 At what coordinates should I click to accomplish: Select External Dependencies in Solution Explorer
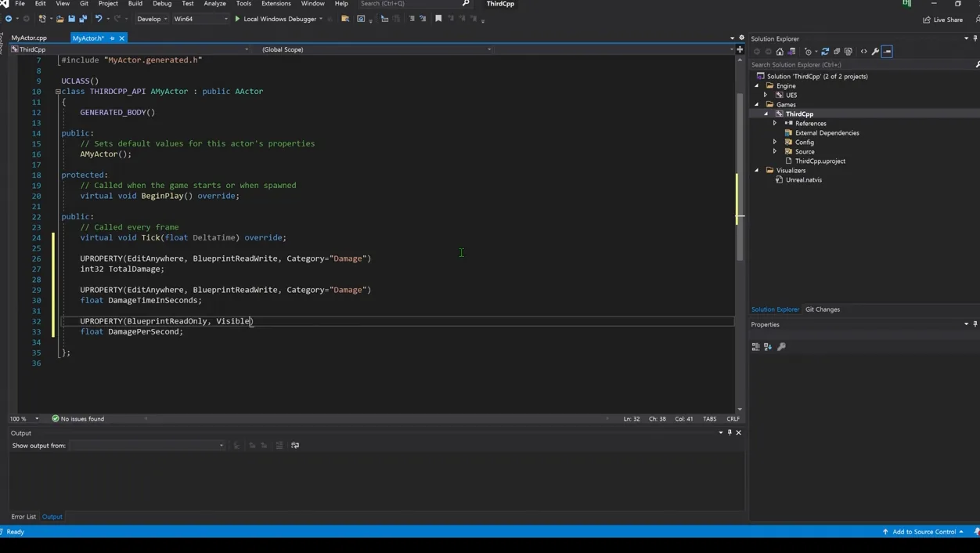pyautogui.click(x=827, y=133)
